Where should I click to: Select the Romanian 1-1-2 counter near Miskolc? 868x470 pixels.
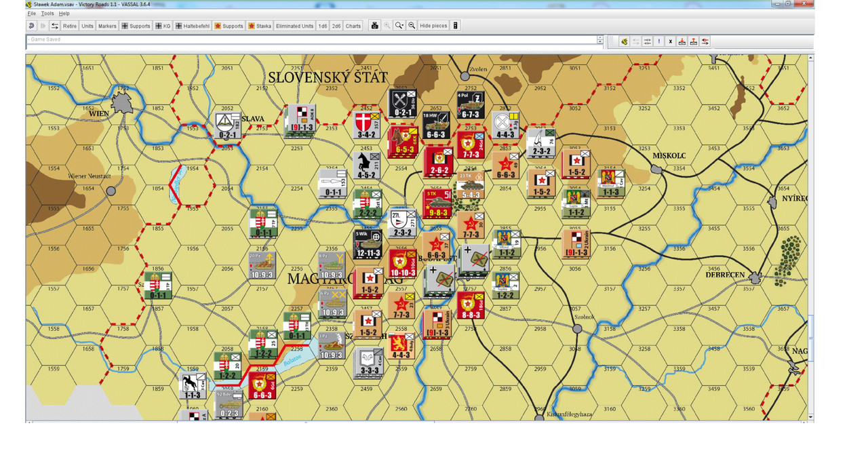pyautogui.click(x=576, y=203)
